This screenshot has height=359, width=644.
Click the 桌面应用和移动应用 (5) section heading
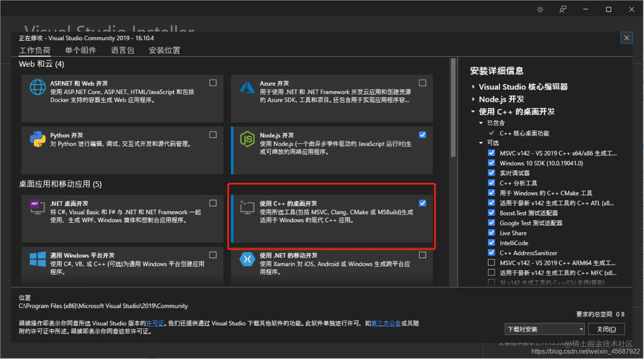[x=60, y=184]
